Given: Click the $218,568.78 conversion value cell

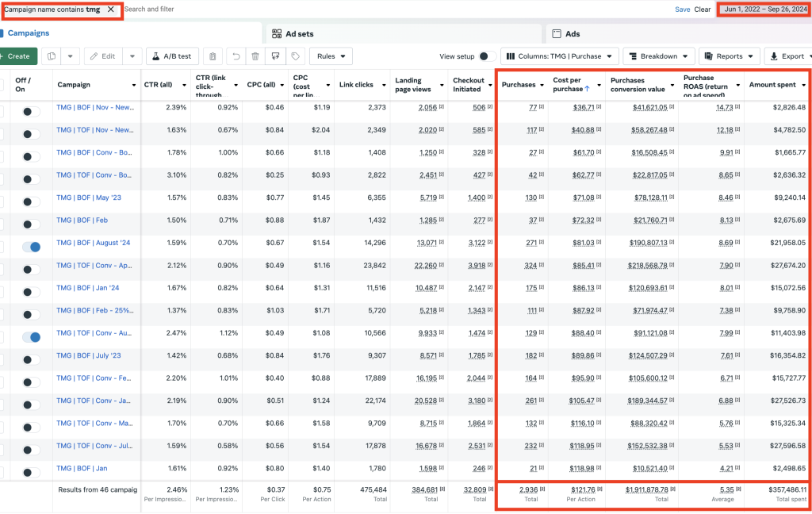Looking at the screenshot, I should click(648, 265).
